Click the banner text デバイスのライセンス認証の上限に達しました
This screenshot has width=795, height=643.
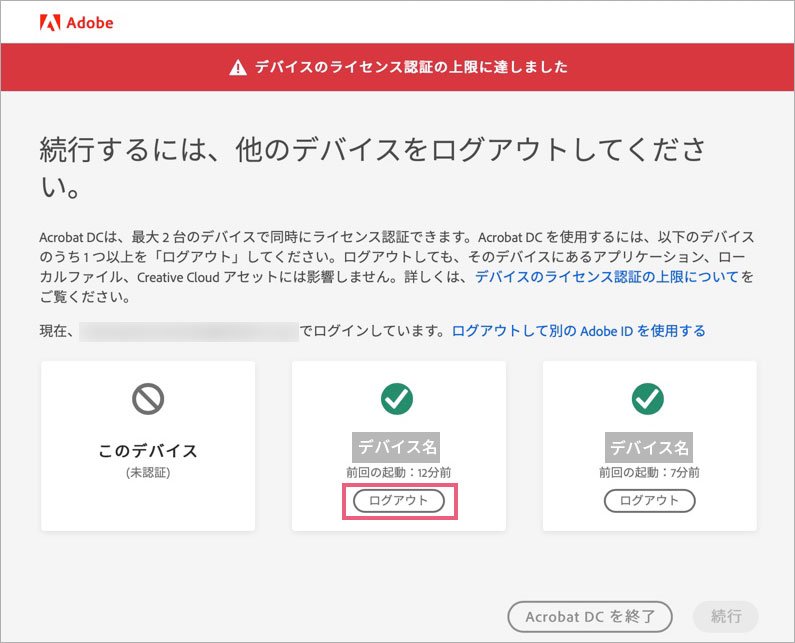pyautogui.click(x=411, y=67)
